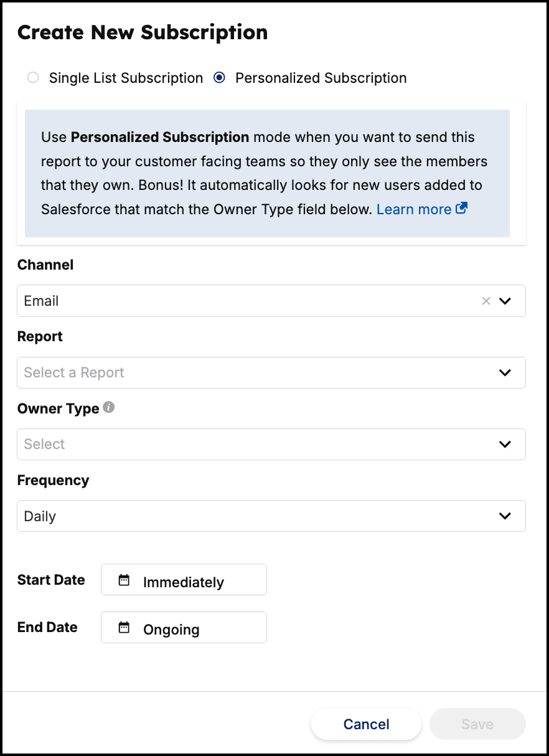This screenshot has width=549, height=756.
Task: Click the Start Date calendar icon
Action: 124,580
